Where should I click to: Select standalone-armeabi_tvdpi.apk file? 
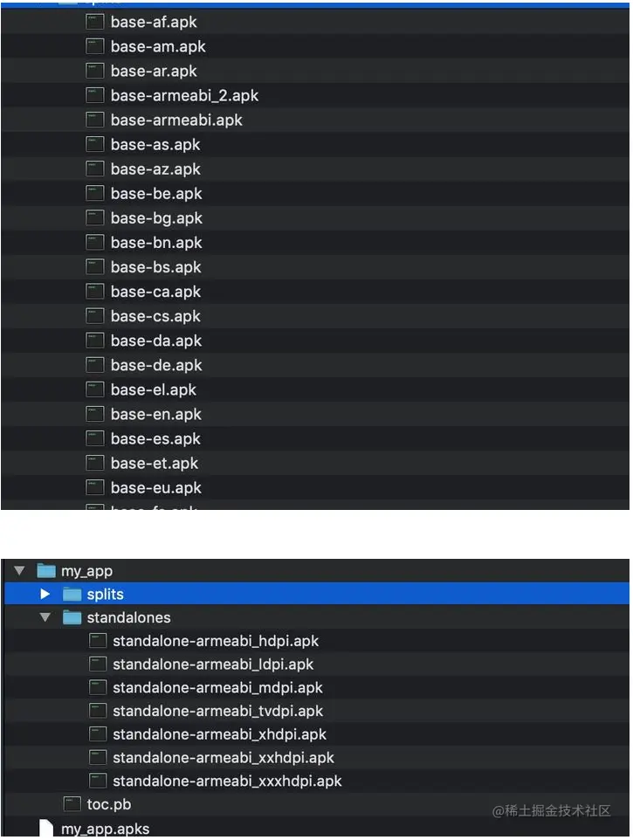(x=218, y=711)
